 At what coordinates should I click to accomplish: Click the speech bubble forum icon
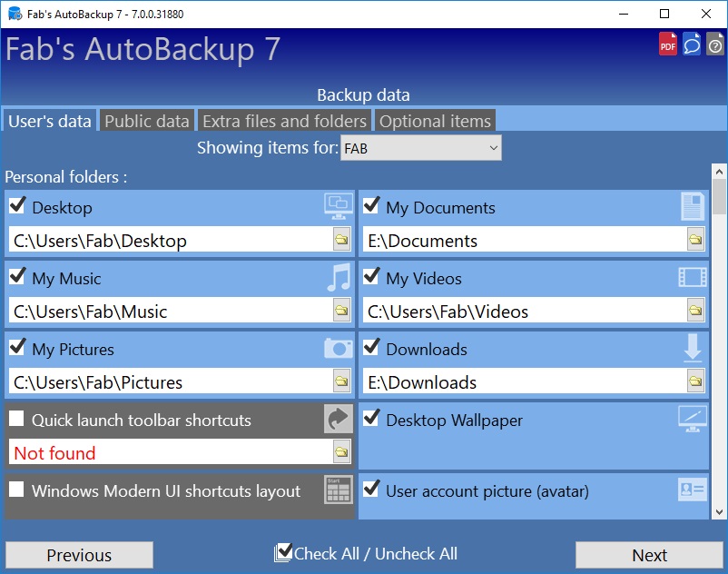692,45
